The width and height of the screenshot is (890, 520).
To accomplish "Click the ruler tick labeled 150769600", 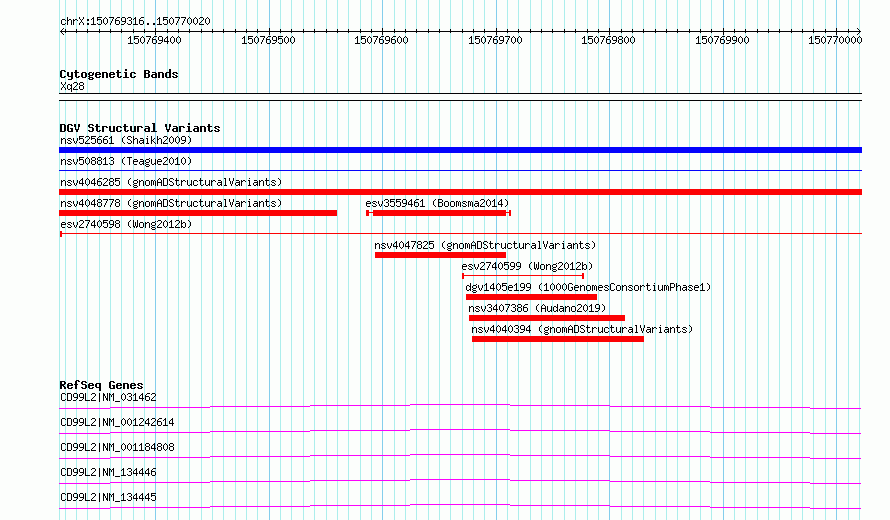I will (381, 40).
